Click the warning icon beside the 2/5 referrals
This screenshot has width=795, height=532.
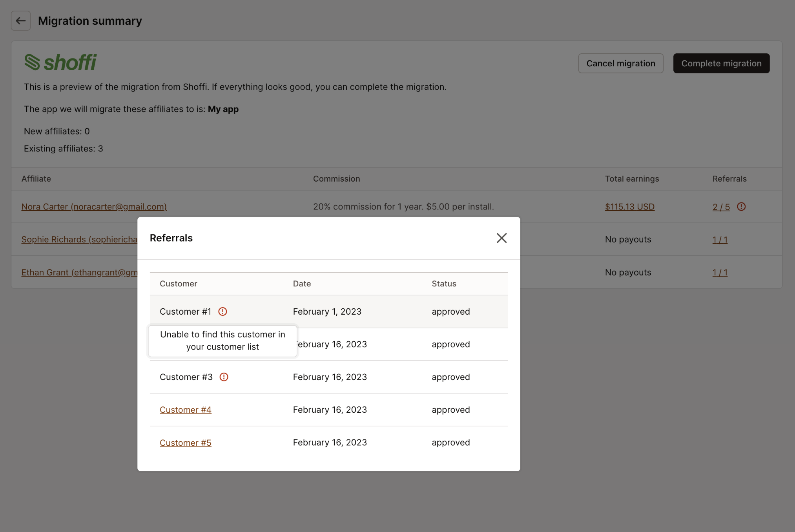[x=742, y=207]
